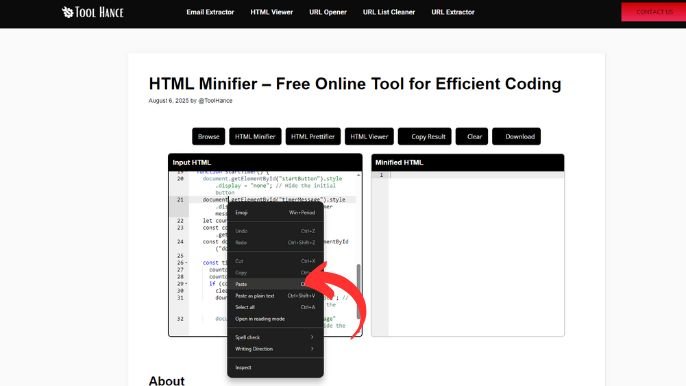This screenshot has width=686, height=386.
Task: Open HTML Viewer in the top navigation bar
Action: click(x=272, y=12)
